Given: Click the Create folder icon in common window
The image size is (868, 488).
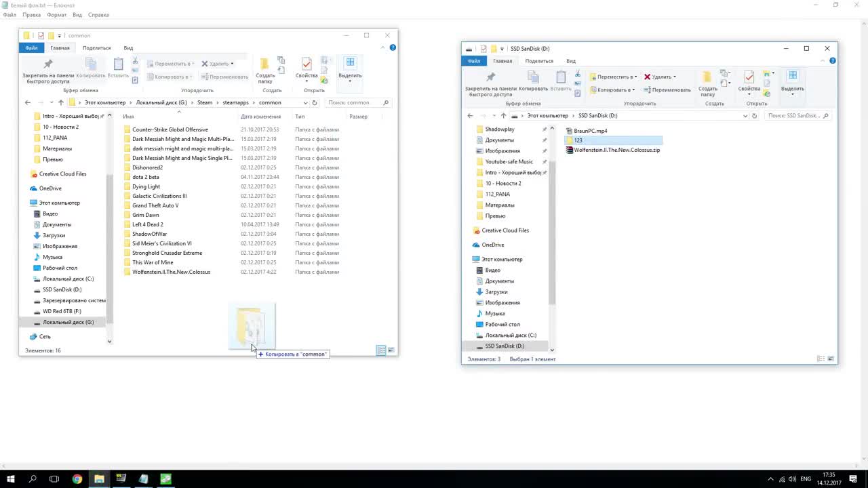Looking at the screenshot, I should click(264, 64).
